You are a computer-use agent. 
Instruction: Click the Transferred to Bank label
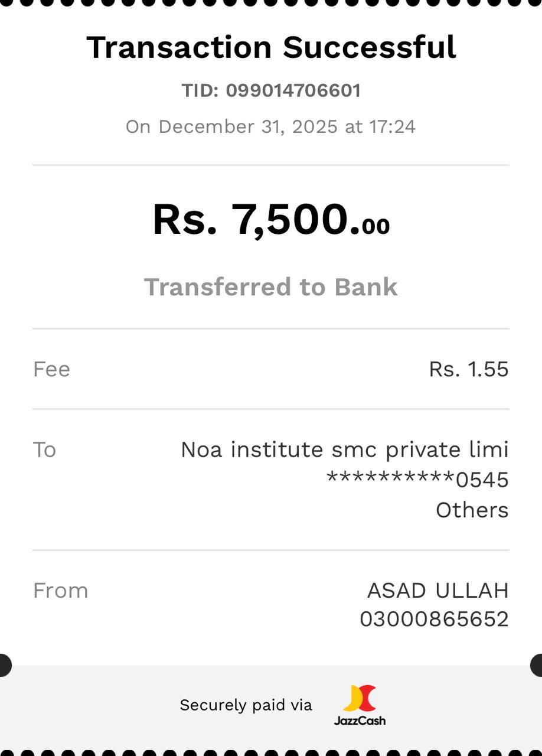(x=271, y=287)
